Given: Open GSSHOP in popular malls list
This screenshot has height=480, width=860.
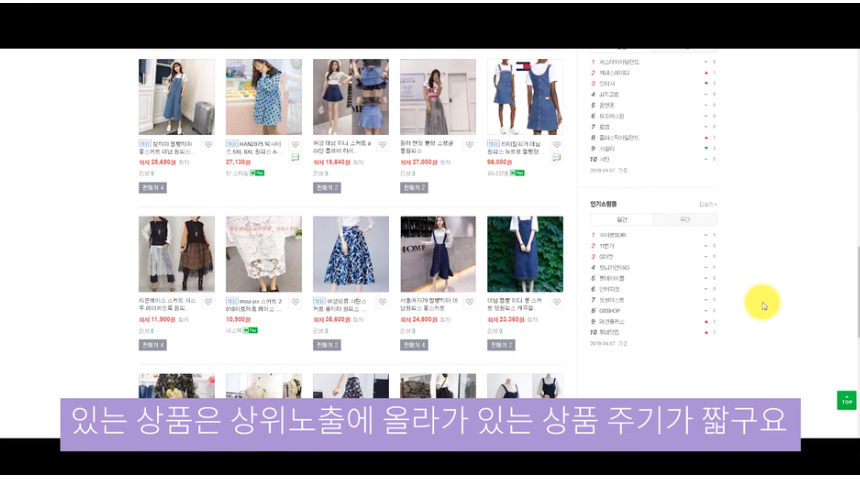Looking at the screenshot, I should tap(609, 310).
